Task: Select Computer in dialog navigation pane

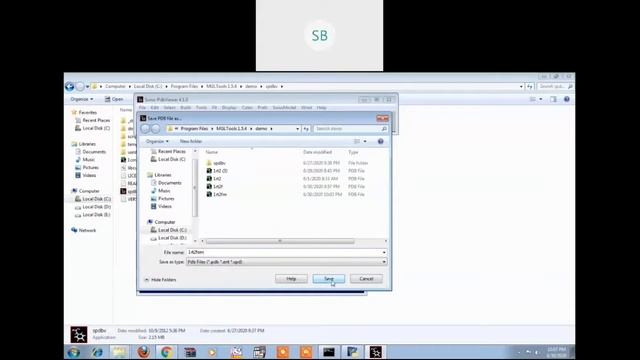Action: click(164, 222)
